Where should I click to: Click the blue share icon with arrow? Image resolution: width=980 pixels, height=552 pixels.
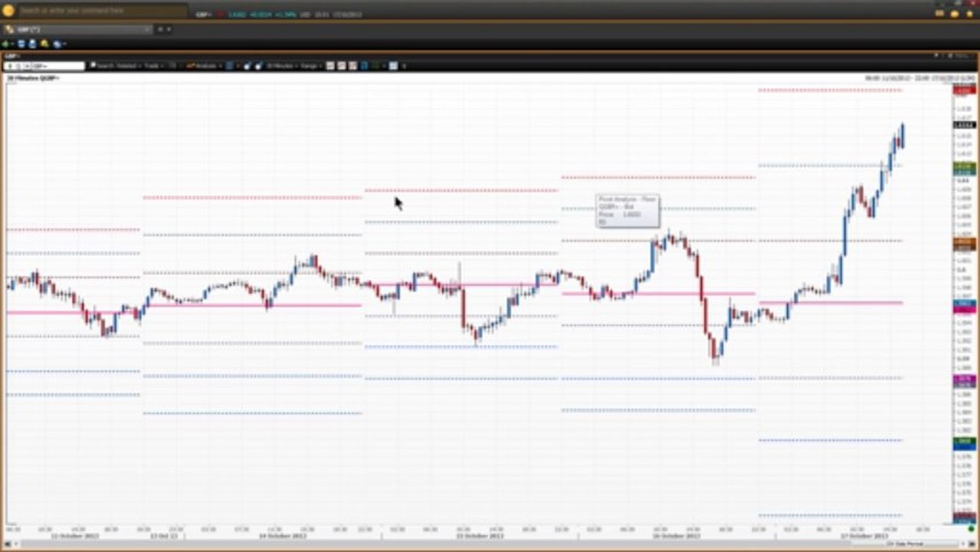point(57,44)
